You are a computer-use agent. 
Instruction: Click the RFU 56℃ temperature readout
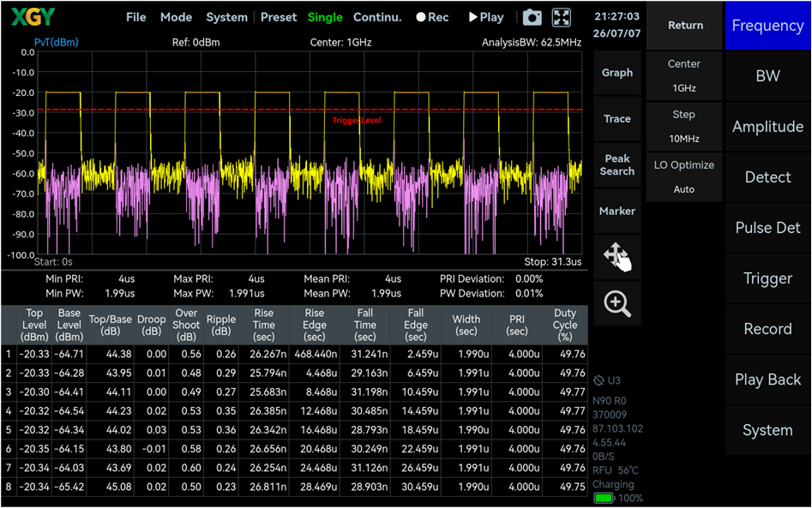click(615, 470)
